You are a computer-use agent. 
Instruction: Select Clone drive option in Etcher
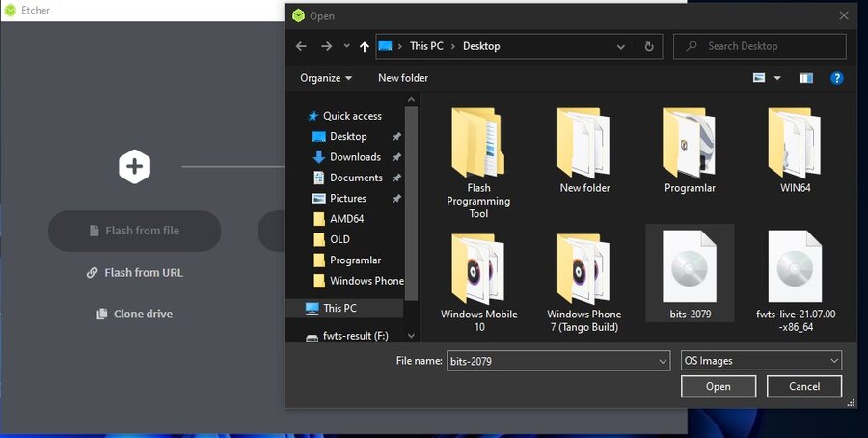134,314
